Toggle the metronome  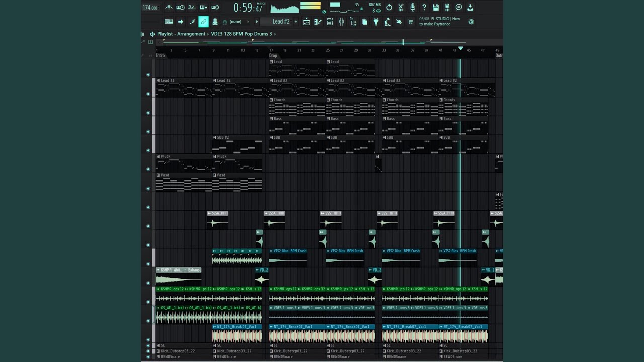[169, 7]
